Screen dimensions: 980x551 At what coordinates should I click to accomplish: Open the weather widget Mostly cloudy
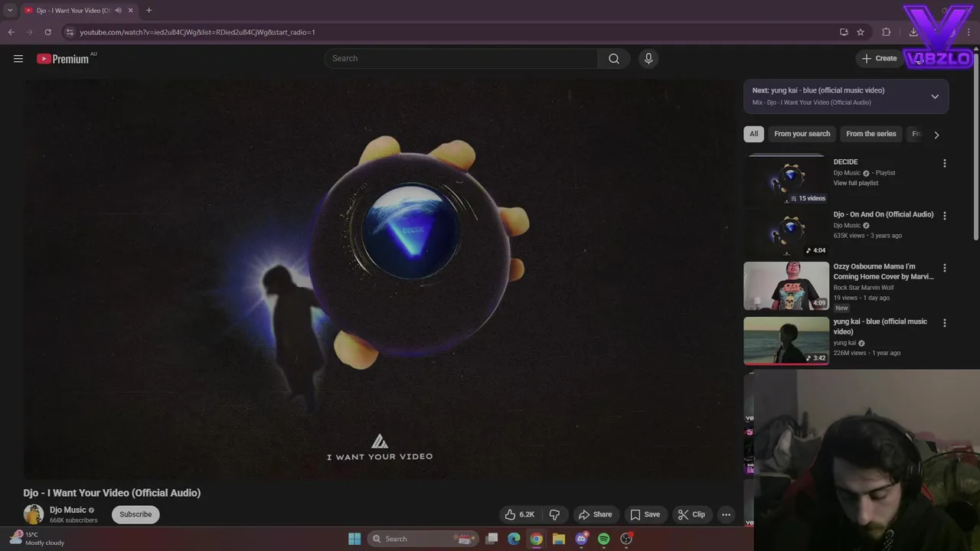click(x=37, y=539)
